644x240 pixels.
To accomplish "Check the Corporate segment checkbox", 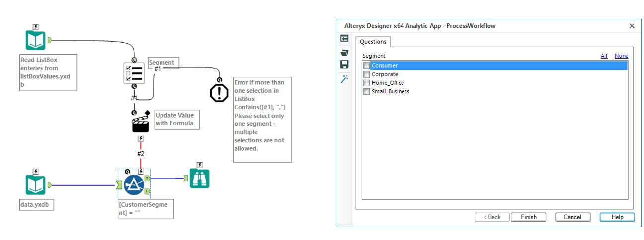I will [x=366, y=74].
